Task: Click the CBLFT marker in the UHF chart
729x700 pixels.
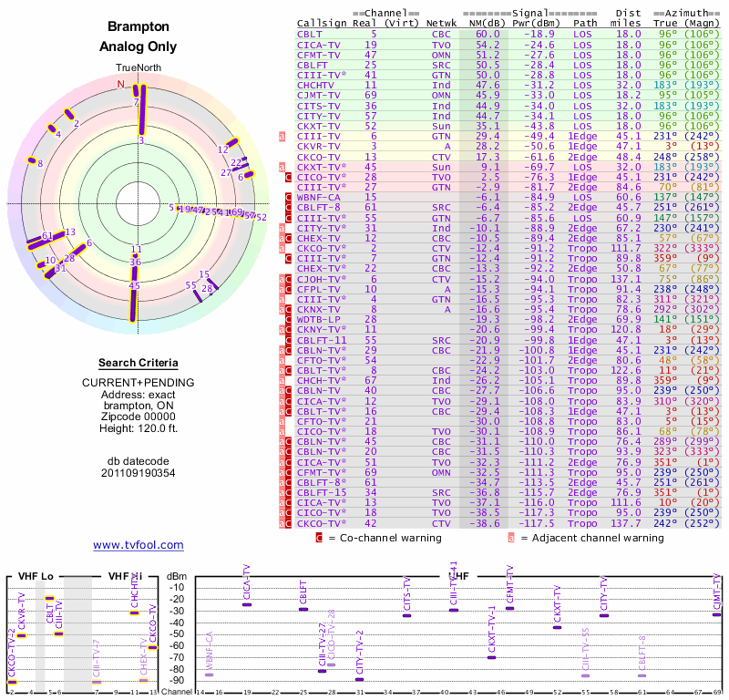Action: pyautogui.click(x=303, y=609)
